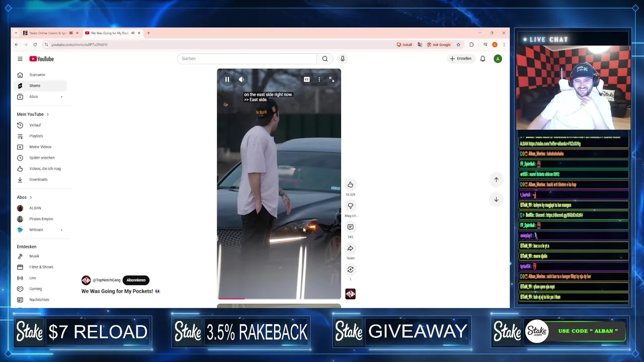Viewport: 644px width, 362px height.
Task: Select Shorts in the sidebar
Action: click(40, 86)
